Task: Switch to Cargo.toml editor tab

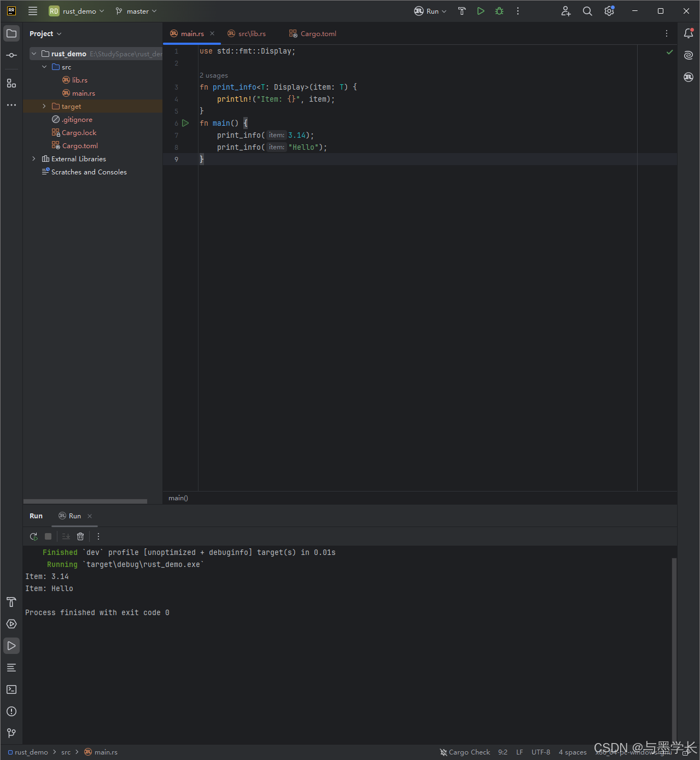Action: tap(313, 33)
